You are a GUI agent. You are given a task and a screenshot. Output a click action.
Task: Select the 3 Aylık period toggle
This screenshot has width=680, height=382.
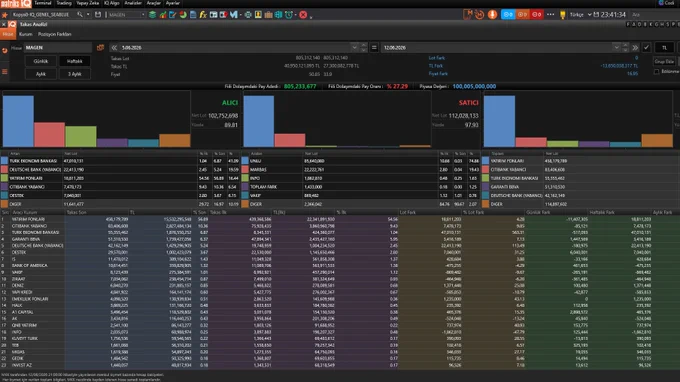(75, 74)
